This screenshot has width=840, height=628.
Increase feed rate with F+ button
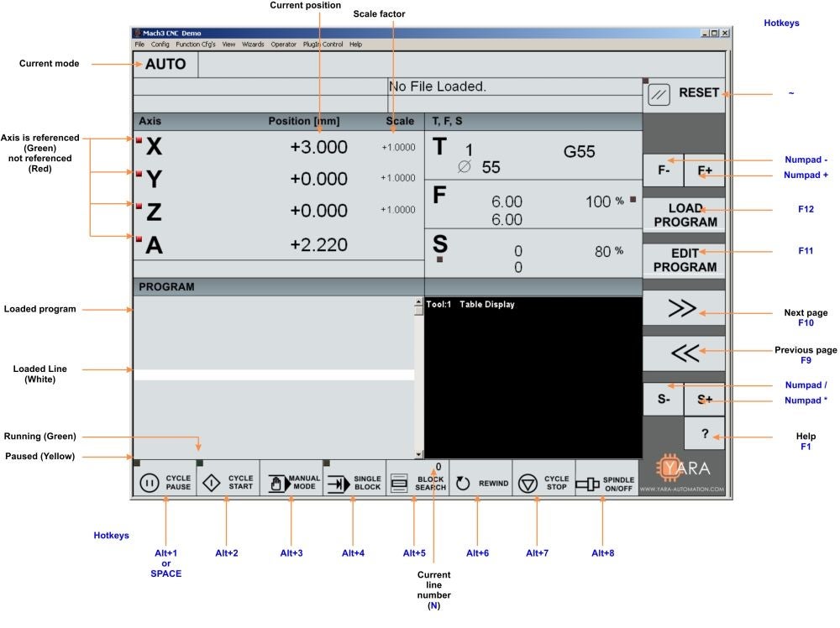click(x=704, y=170)
